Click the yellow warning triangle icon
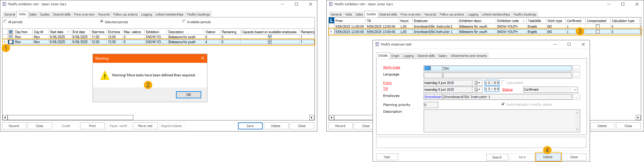Viewport: 644px width, 162px height. (105, 75)
